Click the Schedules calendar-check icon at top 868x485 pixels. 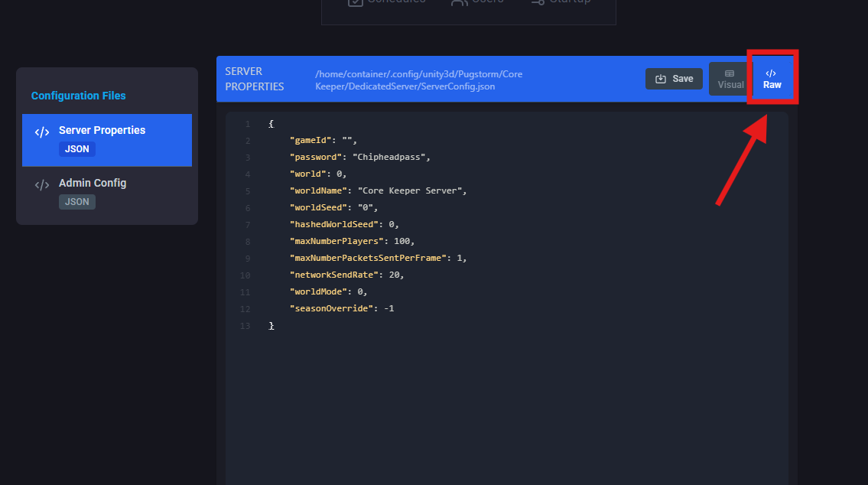tap(356, 2)
